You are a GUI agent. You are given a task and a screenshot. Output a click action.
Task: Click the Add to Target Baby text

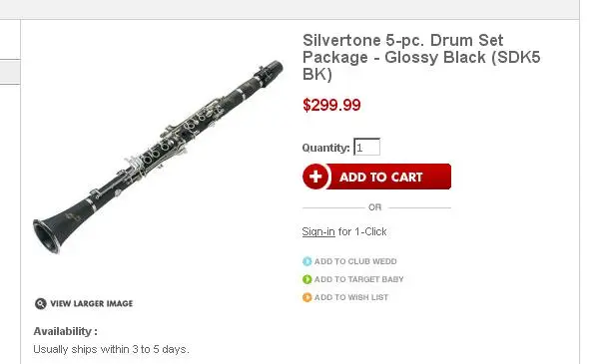[x=359, y=279]
